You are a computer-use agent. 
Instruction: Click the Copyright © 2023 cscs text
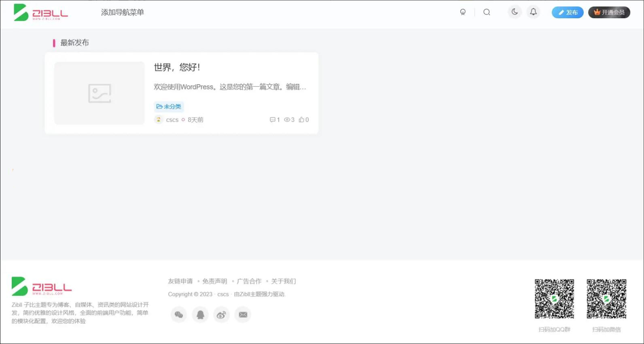(198, 294)
